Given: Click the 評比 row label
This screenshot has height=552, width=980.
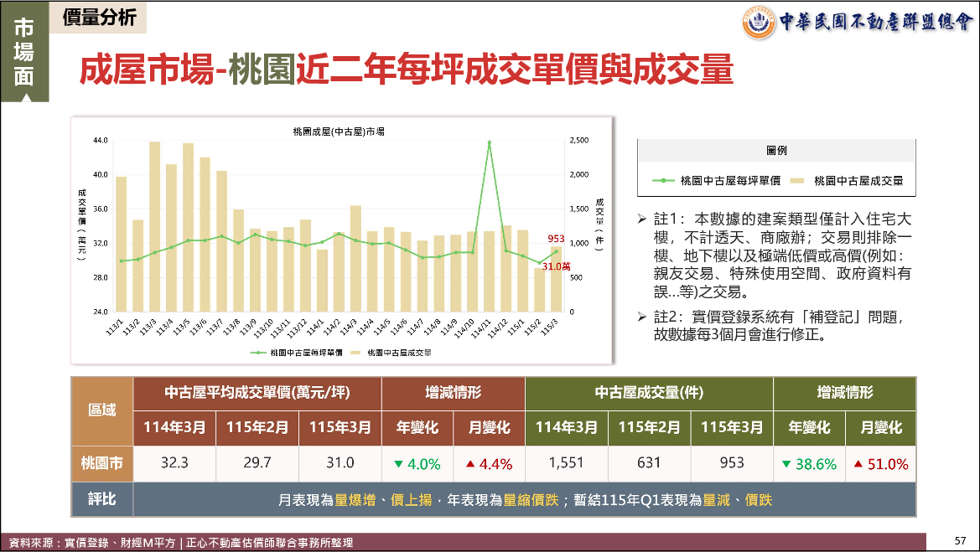Looking at the screenshot, I should coord(102,499).
